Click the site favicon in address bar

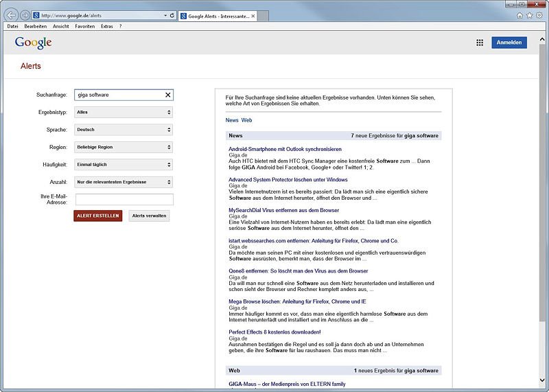36,15
